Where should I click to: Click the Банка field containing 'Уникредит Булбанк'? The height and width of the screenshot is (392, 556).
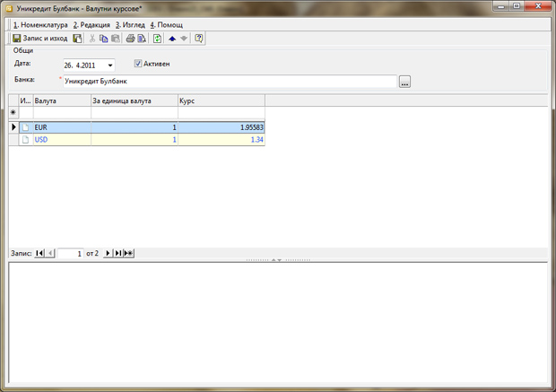[230, 82]
